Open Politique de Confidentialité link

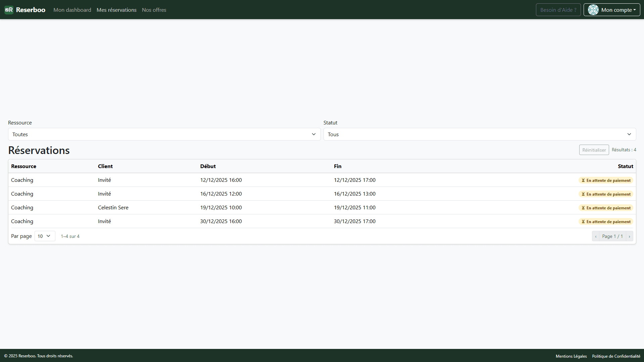pos(616,356)
